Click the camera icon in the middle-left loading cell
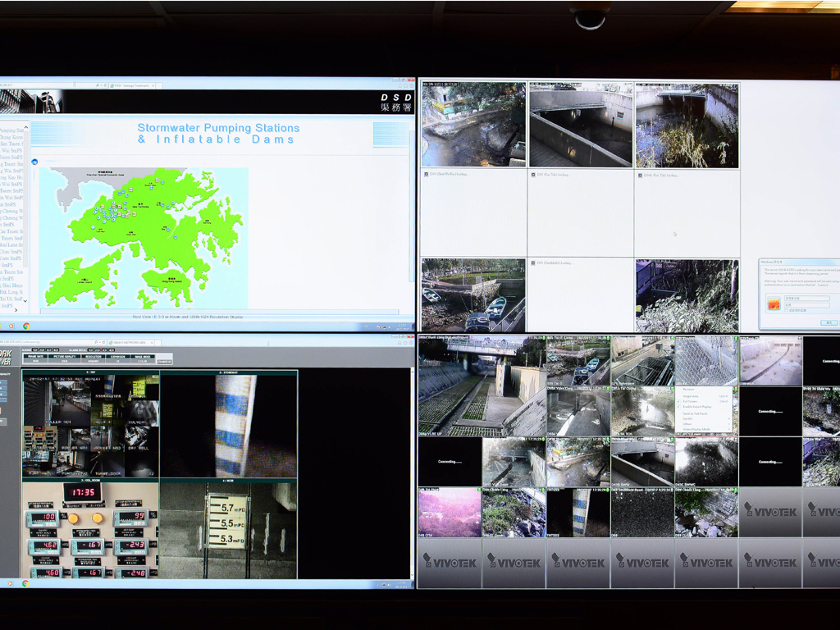The height and width of the screenshot is (630, 840). (x=426, y=174)
